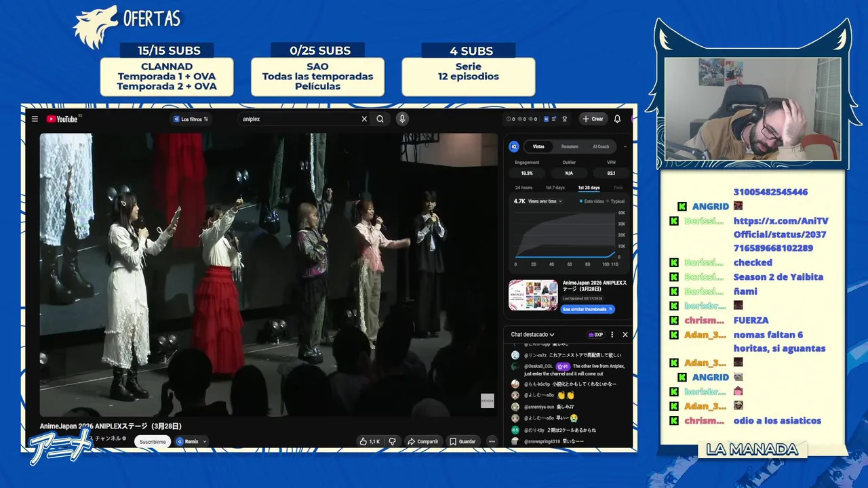The height and width of the screenshot is (488, 868).
Task: Click the video title AnimeJapan 2026 ANIPLEX
Action: coord(111,426)
